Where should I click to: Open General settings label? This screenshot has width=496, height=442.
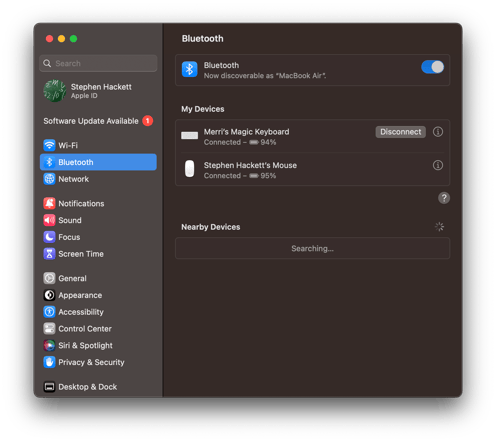point(72,278)
